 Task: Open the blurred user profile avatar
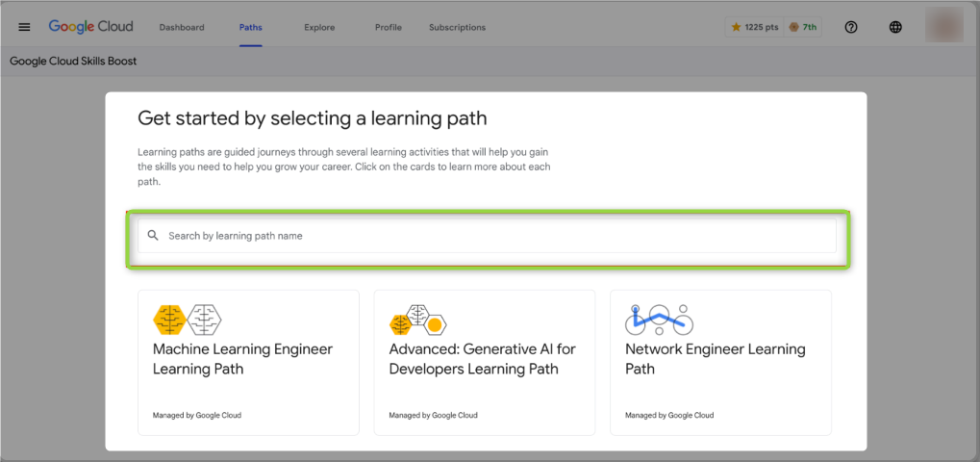pos(944,26)
